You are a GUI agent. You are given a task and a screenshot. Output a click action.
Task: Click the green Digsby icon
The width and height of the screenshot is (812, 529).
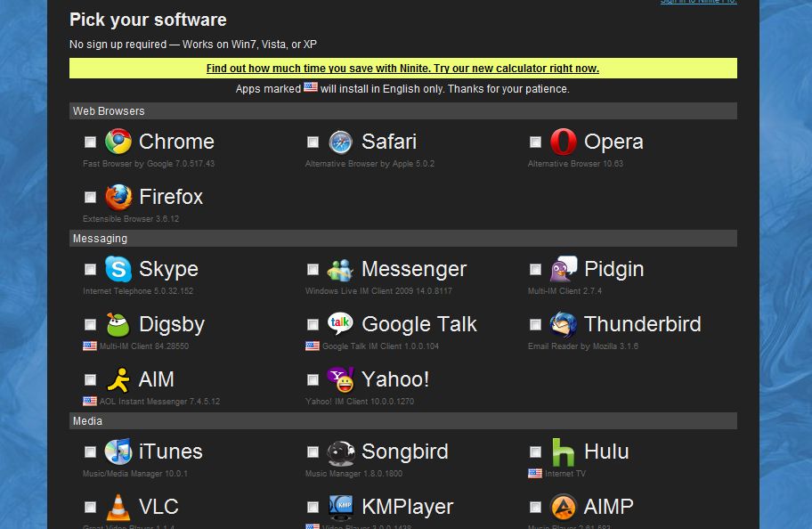118,325
